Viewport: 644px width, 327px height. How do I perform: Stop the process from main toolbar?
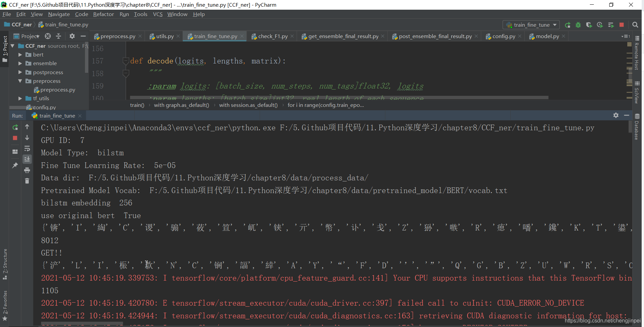tap(622, 25)
